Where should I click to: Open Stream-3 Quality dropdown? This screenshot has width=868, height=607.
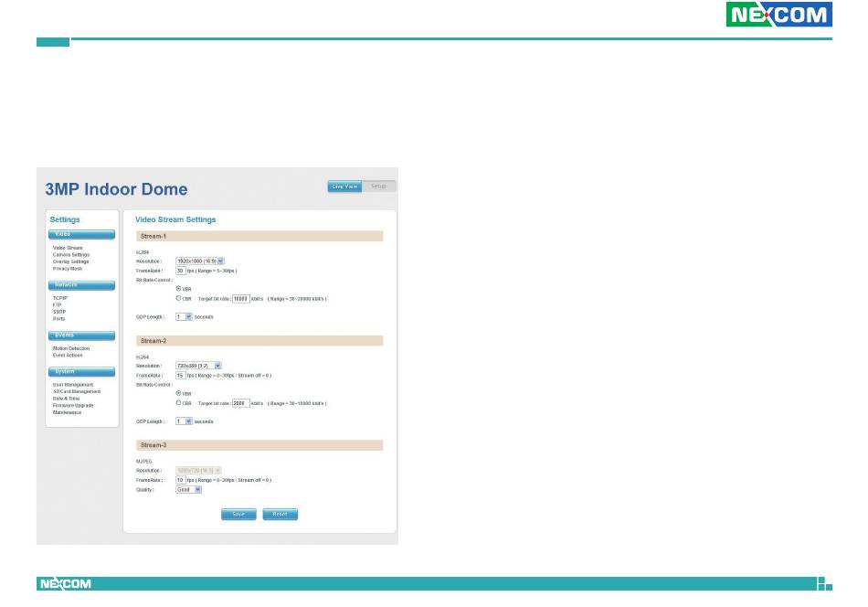188,489
